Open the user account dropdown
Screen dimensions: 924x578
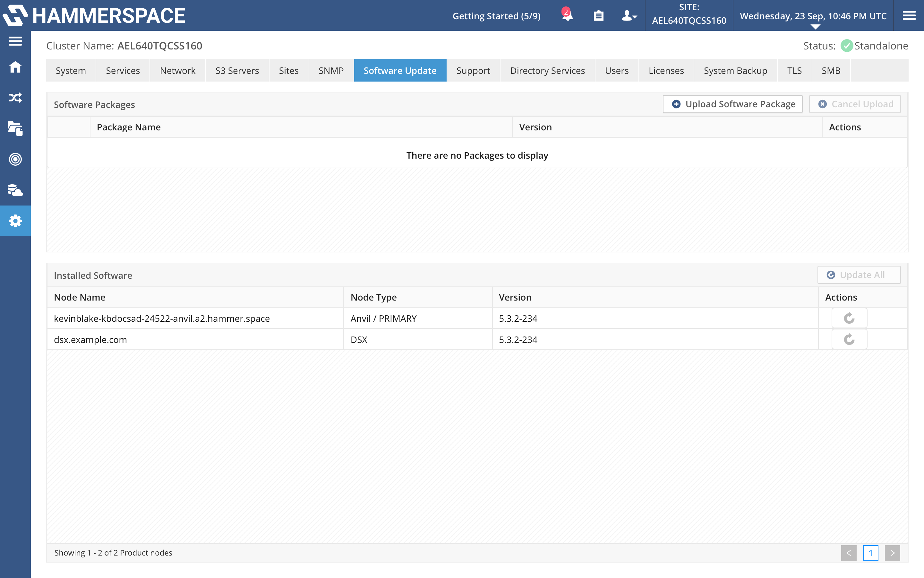point(629,16)
